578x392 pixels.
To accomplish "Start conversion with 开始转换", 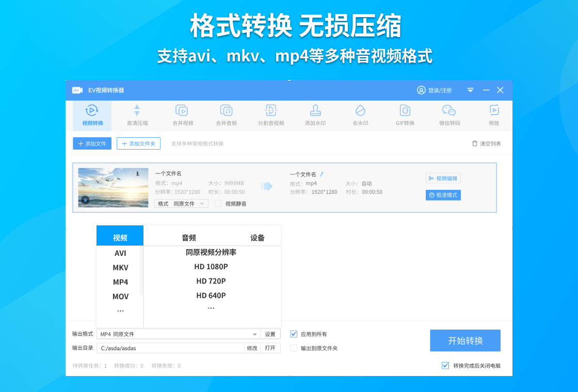I will 465,340.
